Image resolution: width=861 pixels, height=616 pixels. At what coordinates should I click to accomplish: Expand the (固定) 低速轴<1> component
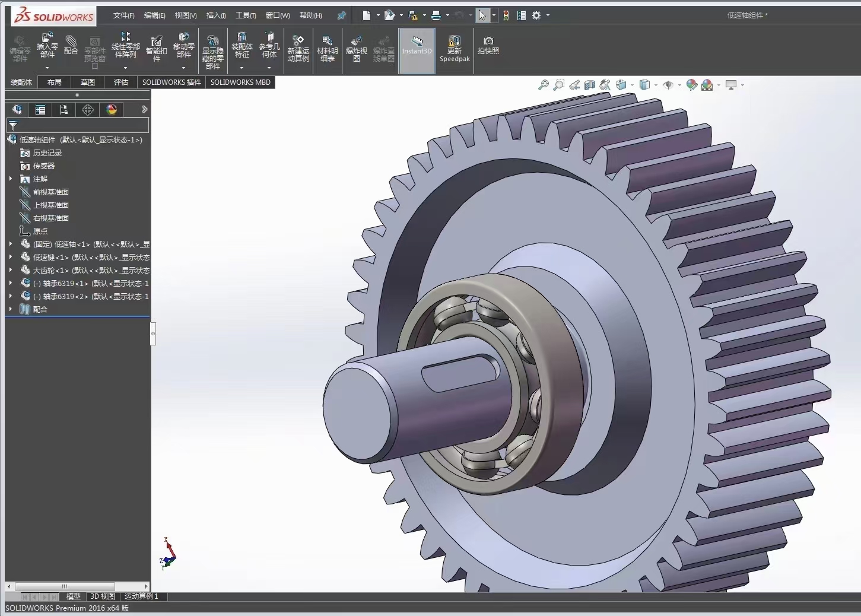pos(11,244)
